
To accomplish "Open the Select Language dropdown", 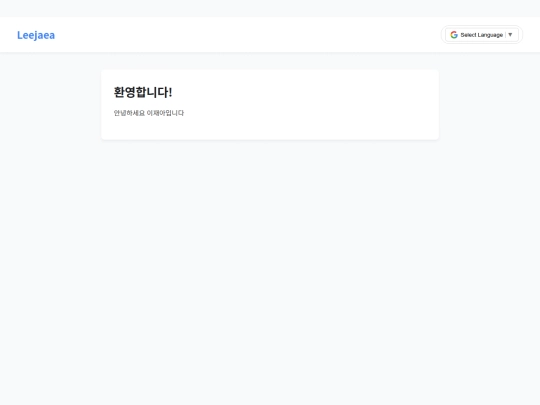I will coord(482,35).
